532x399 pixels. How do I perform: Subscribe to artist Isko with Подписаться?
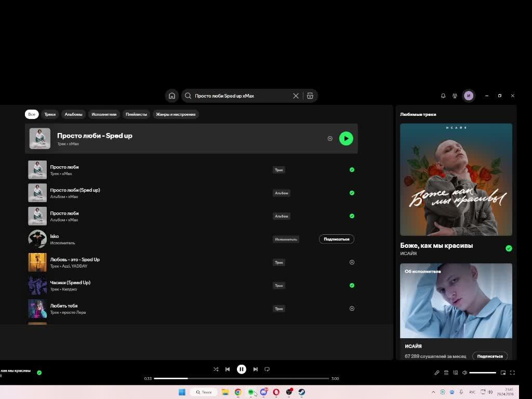337,239
